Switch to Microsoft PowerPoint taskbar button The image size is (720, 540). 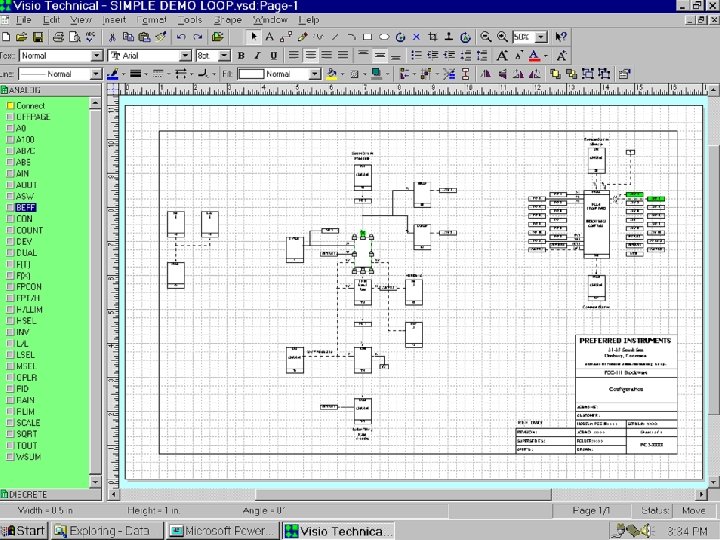coord(222,531)
